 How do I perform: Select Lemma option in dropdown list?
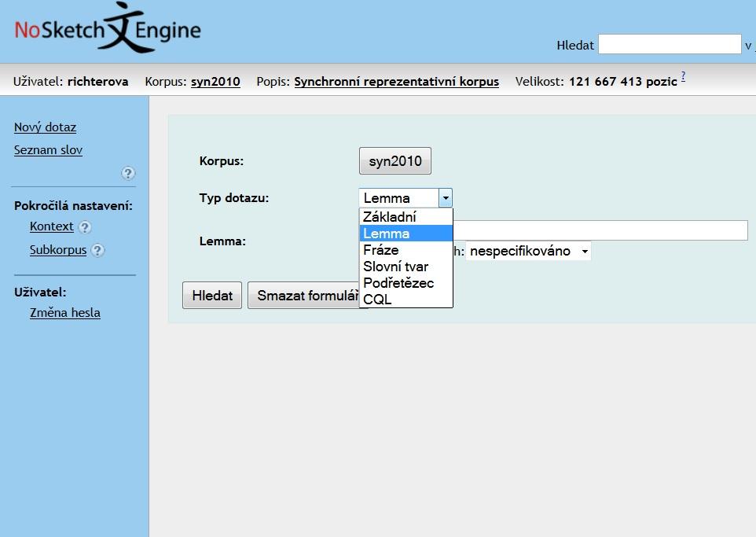point(406,234)
